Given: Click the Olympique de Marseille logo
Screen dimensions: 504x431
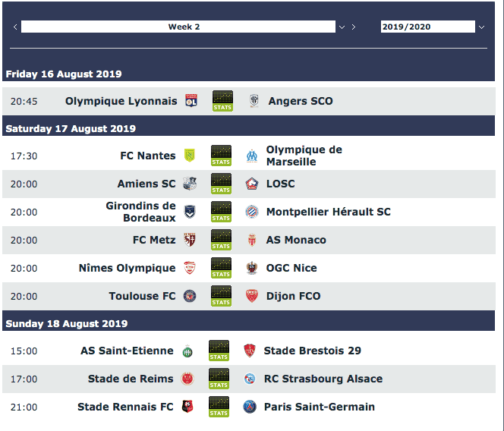Looking at the screenshot, I should click(252, 156).
